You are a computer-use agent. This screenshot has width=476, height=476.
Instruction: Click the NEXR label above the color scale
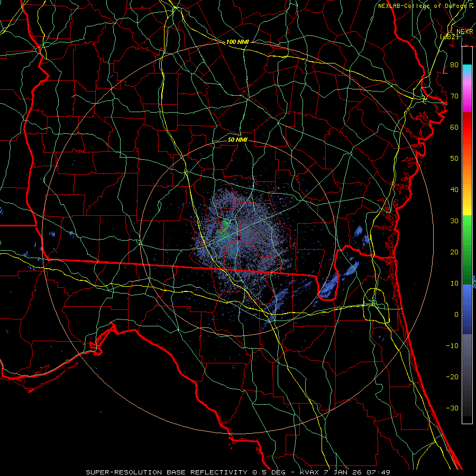[x=464, y=32]
